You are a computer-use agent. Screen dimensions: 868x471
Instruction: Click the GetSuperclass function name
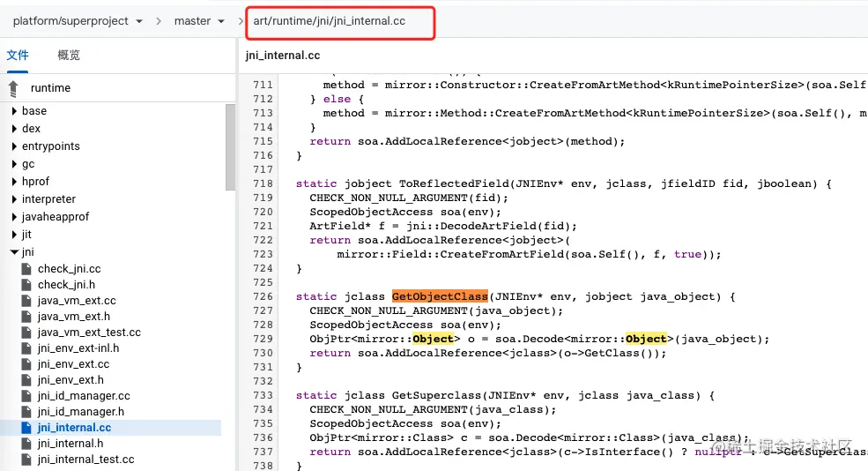(437, 395)
